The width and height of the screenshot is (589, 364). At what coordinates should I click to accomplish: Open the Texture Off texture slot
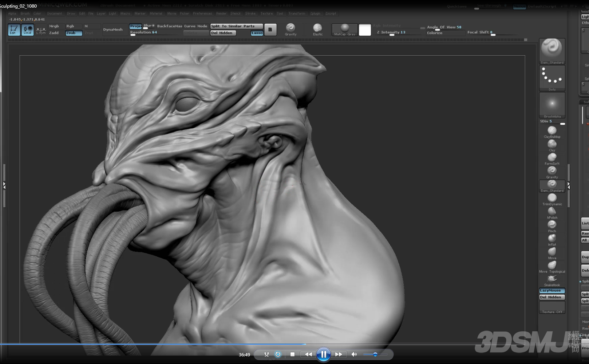(x=552, y=307)
